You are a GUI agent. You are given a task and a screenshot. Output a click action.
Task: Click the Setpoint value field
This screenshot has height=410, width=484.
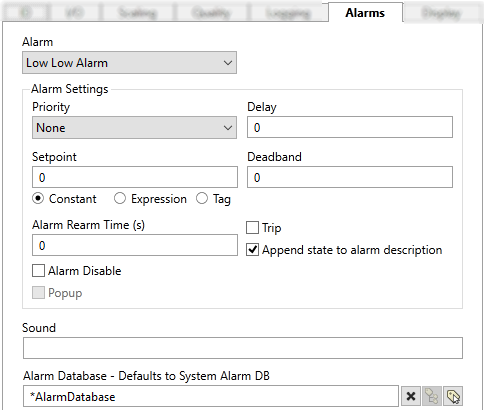click(x=135, y=177)
